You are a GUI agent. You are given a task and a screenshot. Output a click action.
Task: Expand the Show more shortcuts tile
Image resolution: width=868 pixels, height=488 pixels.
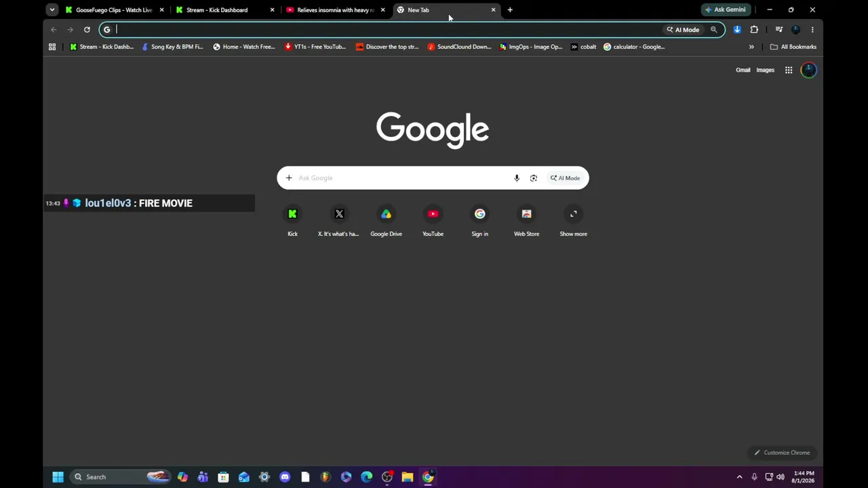click(x=574, y=222)
